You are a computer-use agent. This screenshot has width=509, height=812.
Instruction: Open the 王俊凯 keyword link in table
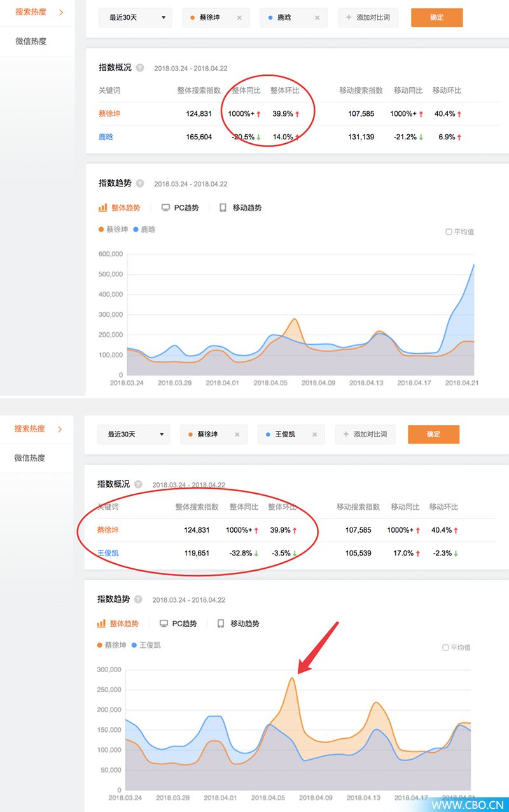108,553
